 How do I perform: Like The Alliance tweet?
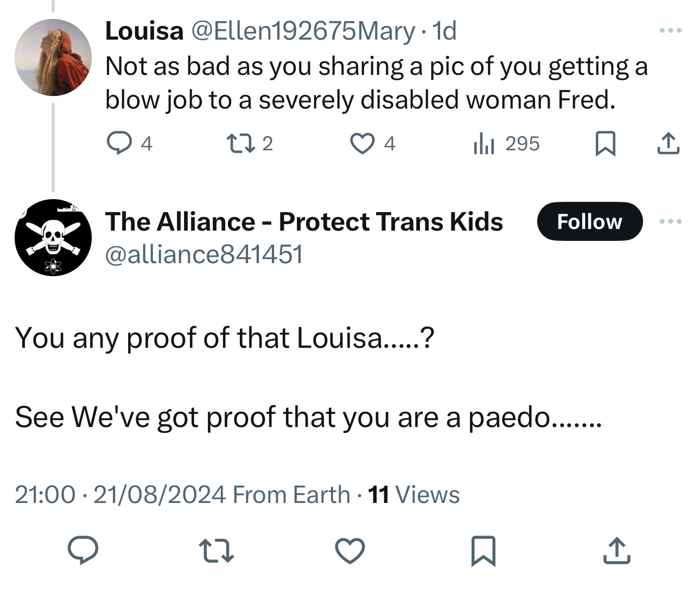(x=350, y=550)
